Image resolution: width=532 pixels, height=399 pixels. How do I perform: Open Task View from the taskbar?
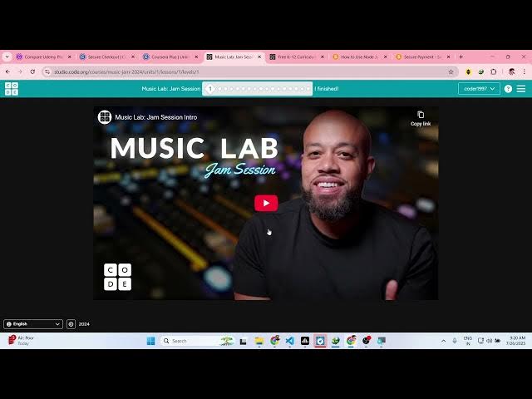point(244,342)
